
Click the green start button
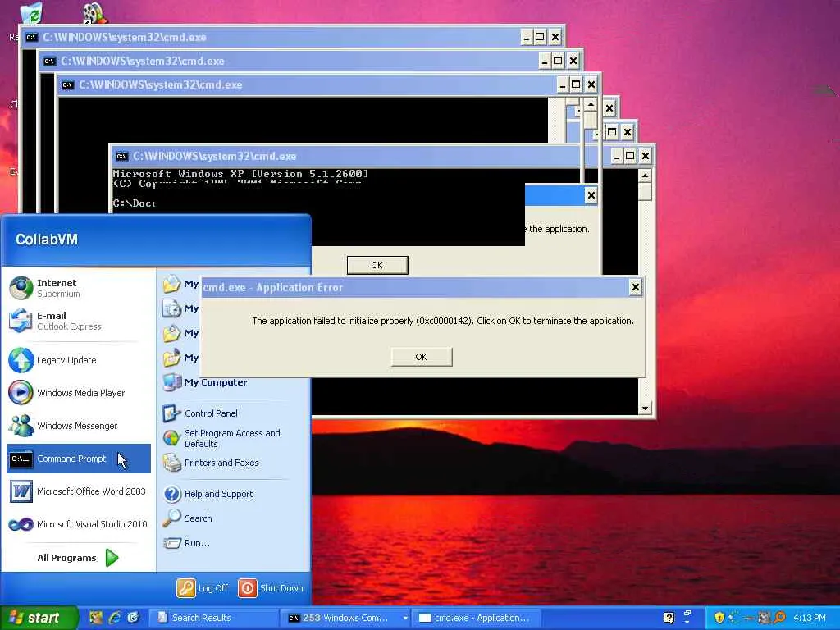click(39, 618)
